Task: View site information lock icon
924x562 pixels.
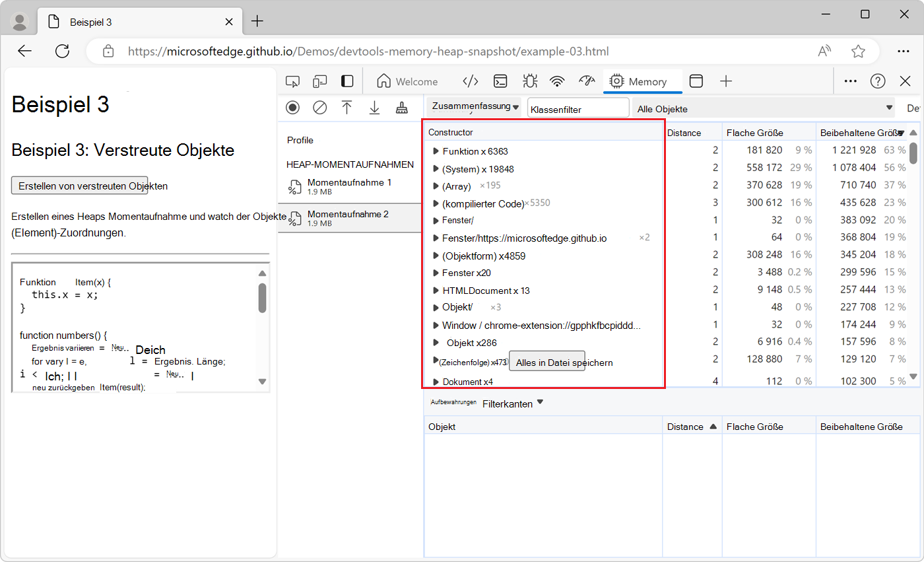Action: point(109,51)
